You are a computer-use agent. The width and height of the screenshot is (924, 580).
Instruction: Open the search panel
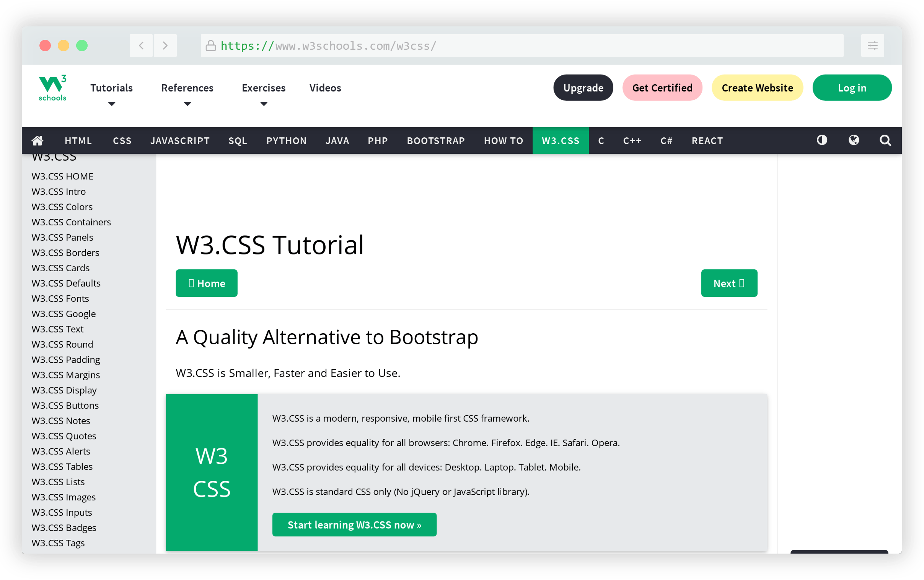885,140
